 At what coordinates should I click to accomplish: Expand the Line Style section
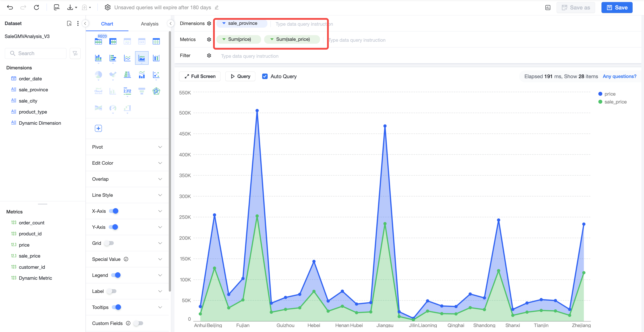127,195
